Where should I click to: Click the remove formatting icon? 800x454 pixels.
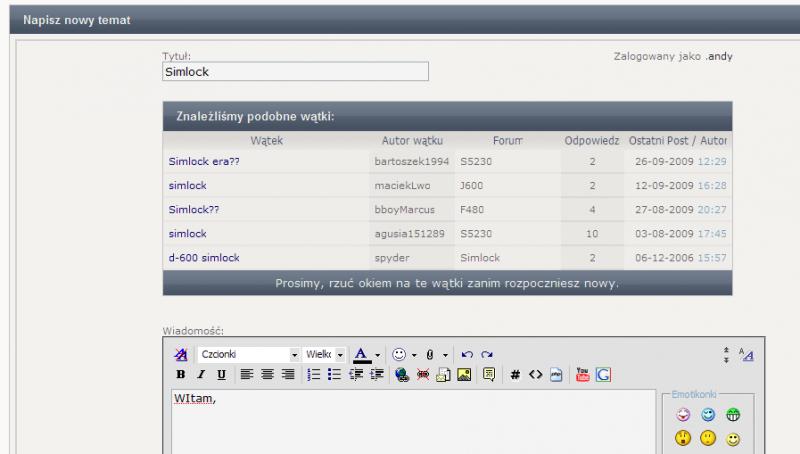click(x=181, y=355)
